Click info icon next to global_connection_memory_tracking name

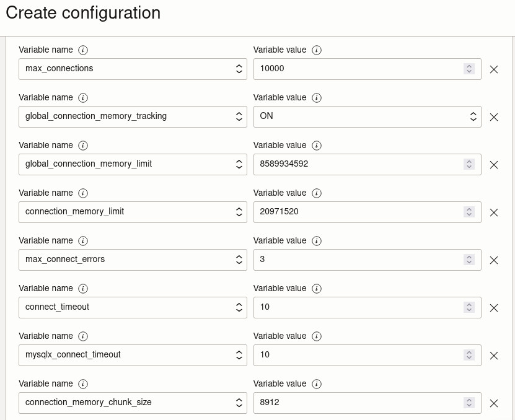[x=83, y=98]
